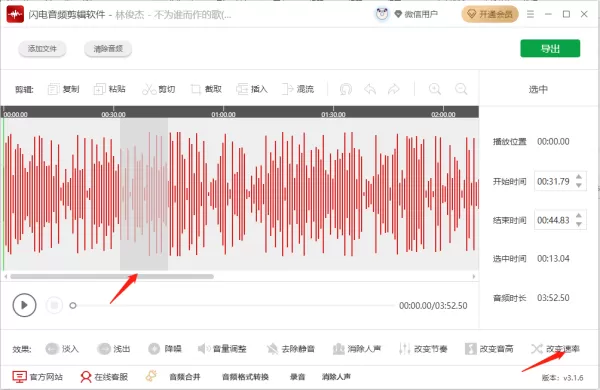The width and height of the screenshot is (600, 390).
Task: Click the horizontal waveform scrollbar thumb
Action: (x=112, y=276)
